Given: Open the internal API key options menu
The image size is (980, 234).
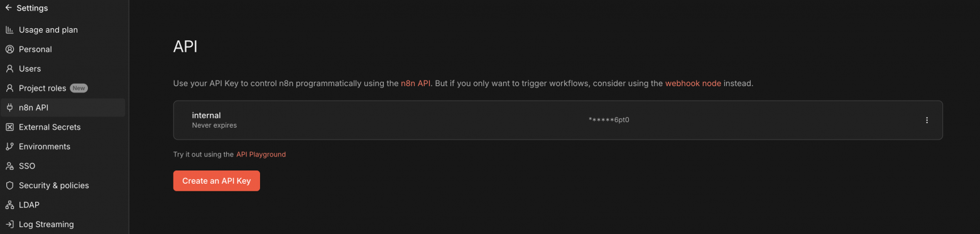Looking at the screenshot, I should pos(927,120).
